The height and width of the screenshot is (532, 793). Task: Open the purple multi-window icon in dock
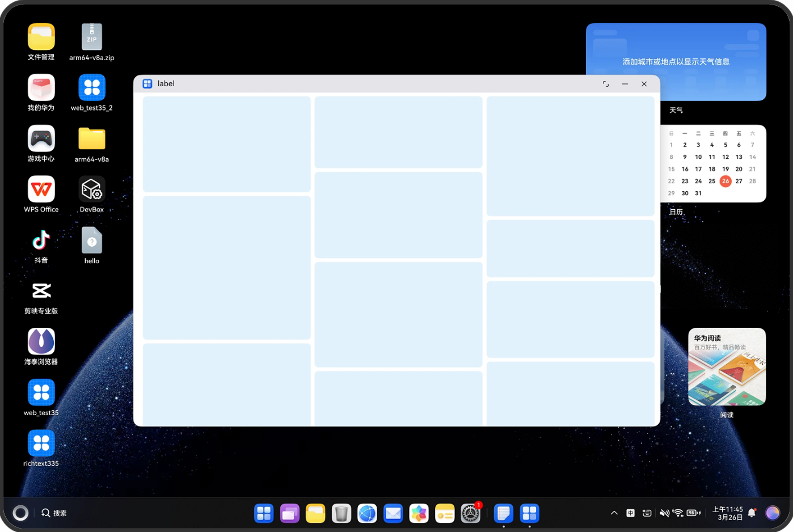coord(289,513)
